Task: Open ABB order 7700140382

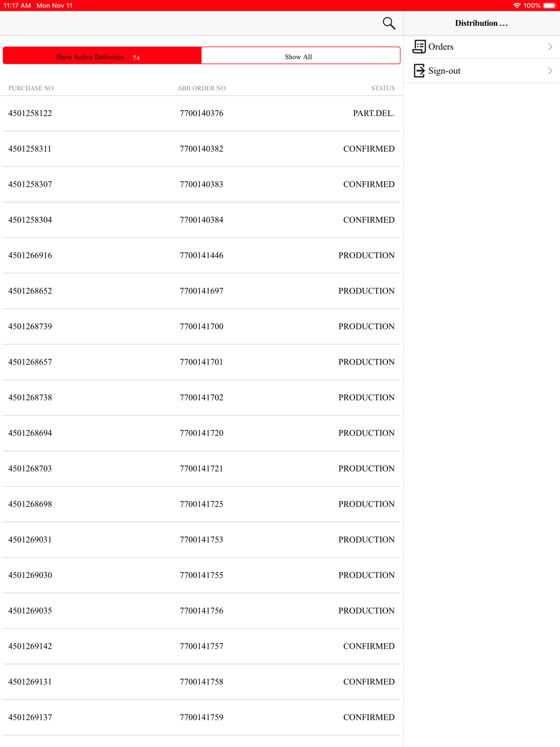Action: [202, 149]
